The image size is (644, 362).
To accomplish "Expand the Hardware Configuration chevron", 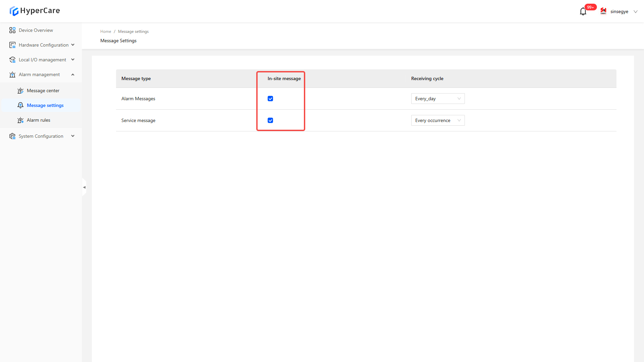I will pyautogui.click(x=73, y=45).
